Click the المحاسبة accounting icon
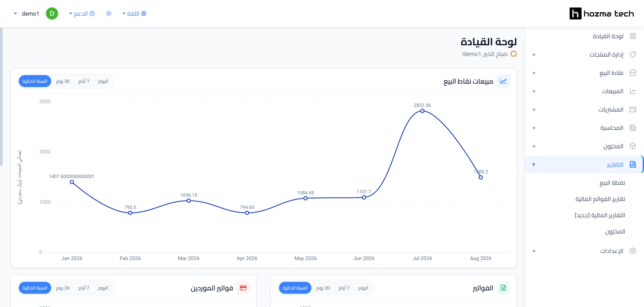 [x=633, y=128]
